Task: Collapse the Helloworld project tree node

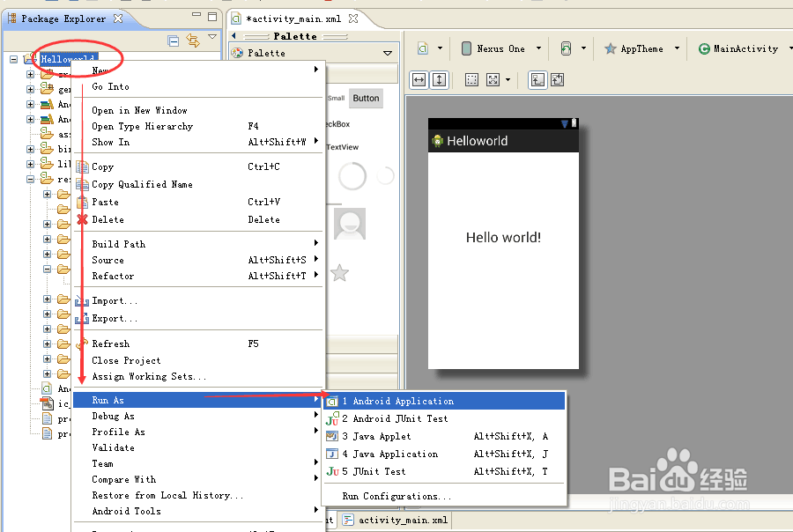Action: click(14, 59)
